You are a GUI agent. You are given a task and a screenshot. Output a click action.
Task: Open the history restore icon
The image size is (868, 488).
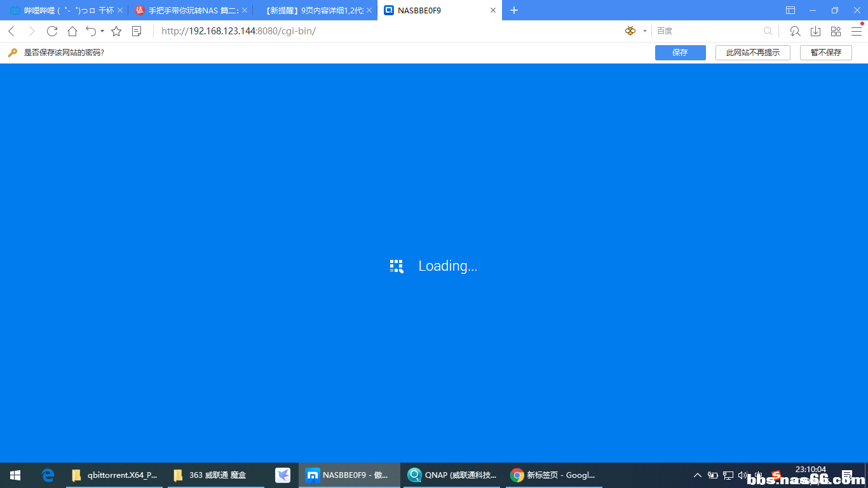click(795, 31)
